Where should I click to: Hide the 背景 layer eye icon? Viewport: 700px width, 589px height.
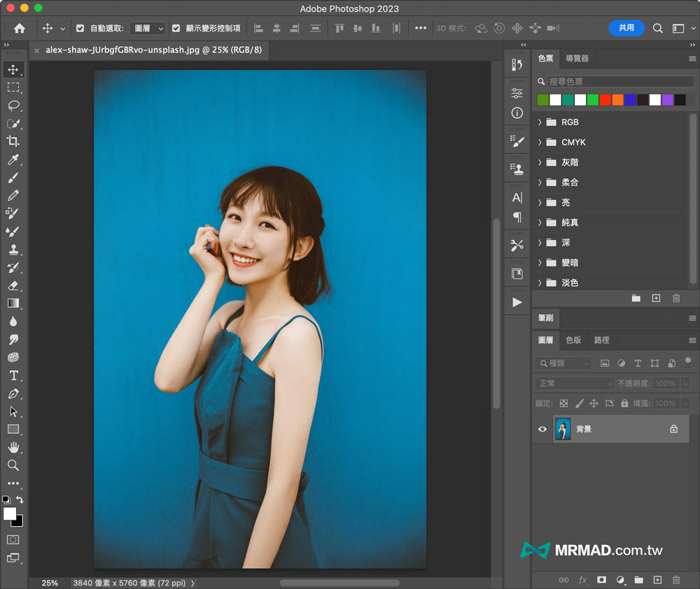(x=542, y=429)
